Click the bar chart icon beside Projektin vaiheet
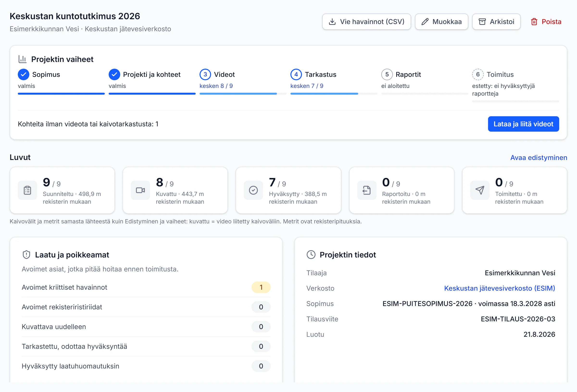Viewport: 577px width, 392px height. click(23, 59)
